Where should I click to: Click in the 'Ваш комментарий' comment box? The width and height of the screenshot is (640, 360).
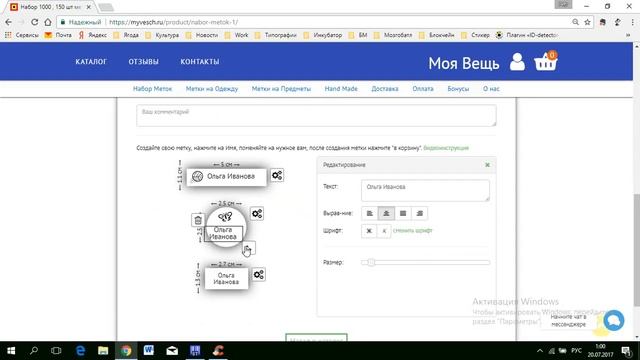coord(316,116)
